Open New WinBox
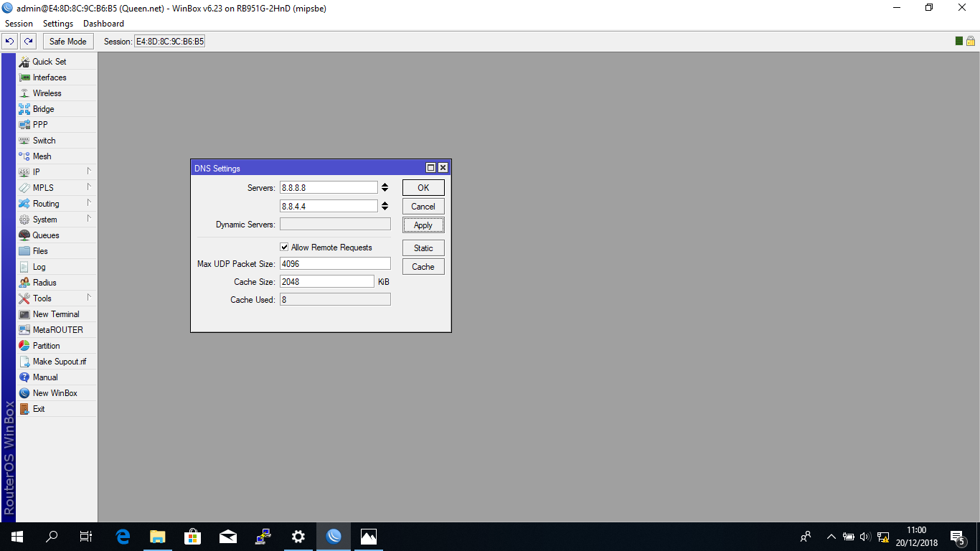The height and width of the screenshot is (551, 980). 57,393
